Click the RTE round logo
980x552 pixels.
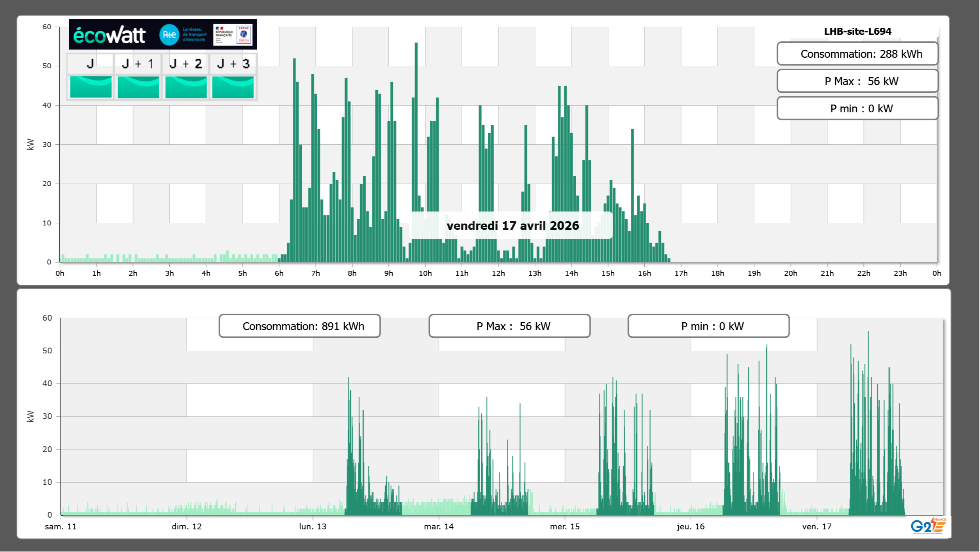point(169,35)
